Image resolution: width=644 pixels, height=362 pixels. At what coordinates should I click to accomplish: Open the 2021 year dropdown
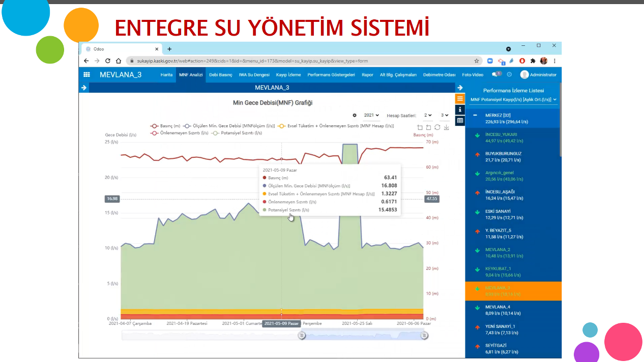click(x=372, y=116)
